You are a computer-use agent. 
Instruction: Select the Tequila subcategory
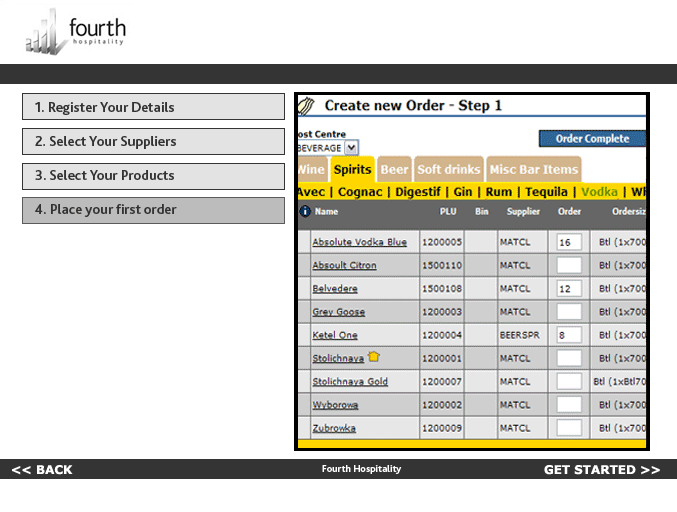(546, 192)
